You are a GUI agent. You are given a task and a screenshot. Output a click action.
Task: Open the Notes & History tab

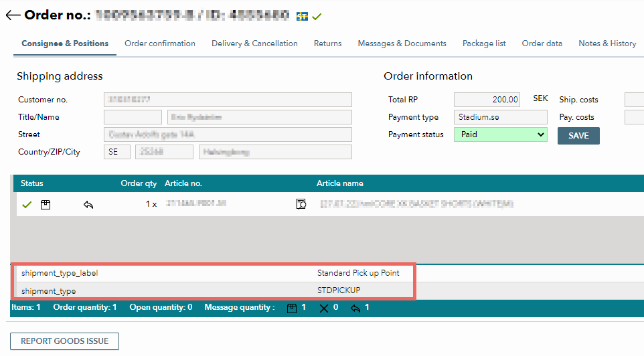pos(607,43)
